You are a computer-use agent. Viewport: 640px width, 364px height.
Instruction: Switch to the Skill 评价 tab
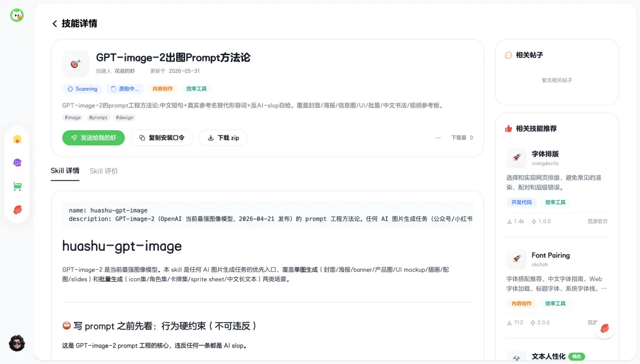tap(104, 171)
